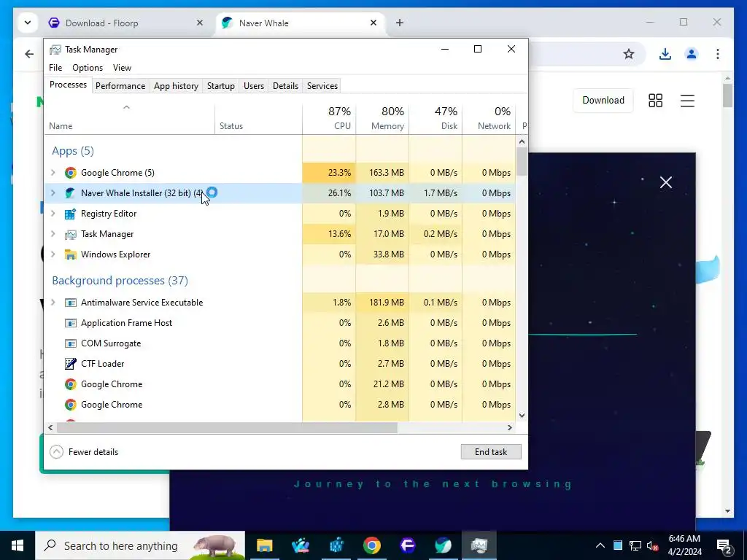747x560 pixels.
Task: Click the Google Chrome app icon in Apps list
Action: click(x=71, y=173)
